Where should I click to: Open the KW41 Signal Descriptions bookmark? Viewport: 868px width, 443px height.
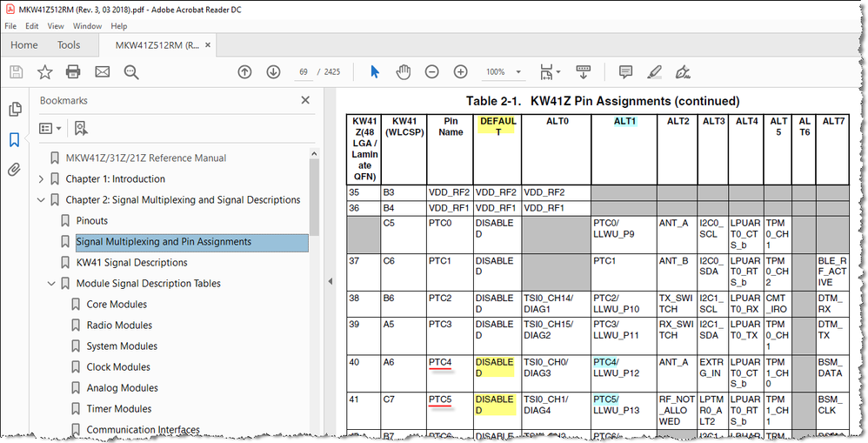131,263
